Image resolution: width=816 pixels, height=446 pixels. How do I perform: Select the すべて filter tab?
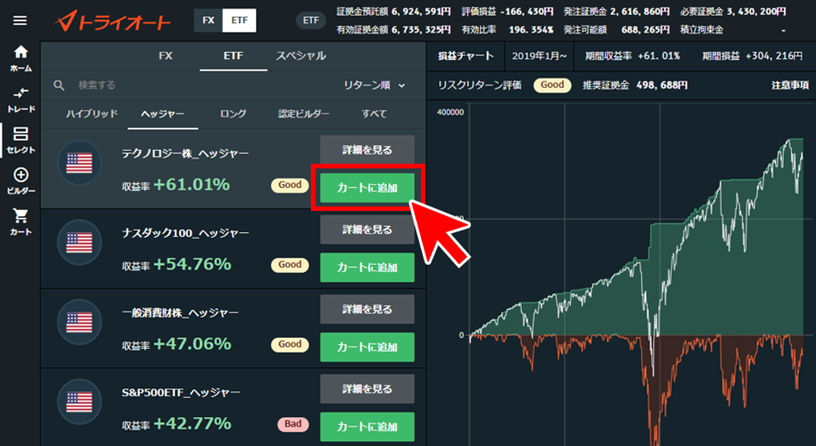coord(374,114)
